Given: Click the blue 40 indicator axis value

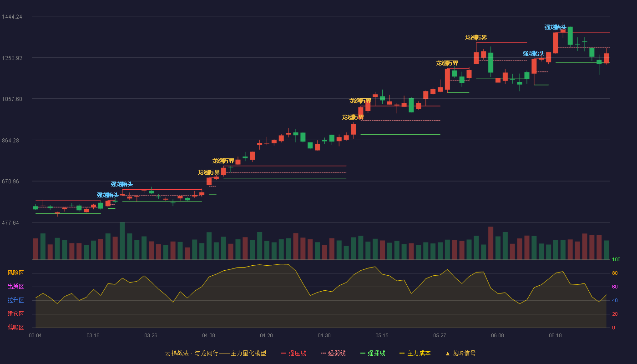Looking at the screenshot, I should [615, 301].
